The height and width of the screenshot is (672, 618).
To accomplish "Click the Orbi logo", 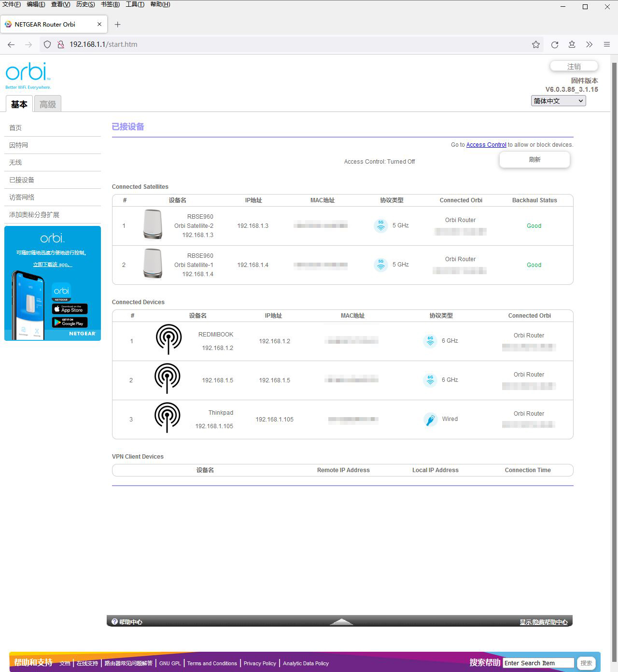I will [28, 75].
